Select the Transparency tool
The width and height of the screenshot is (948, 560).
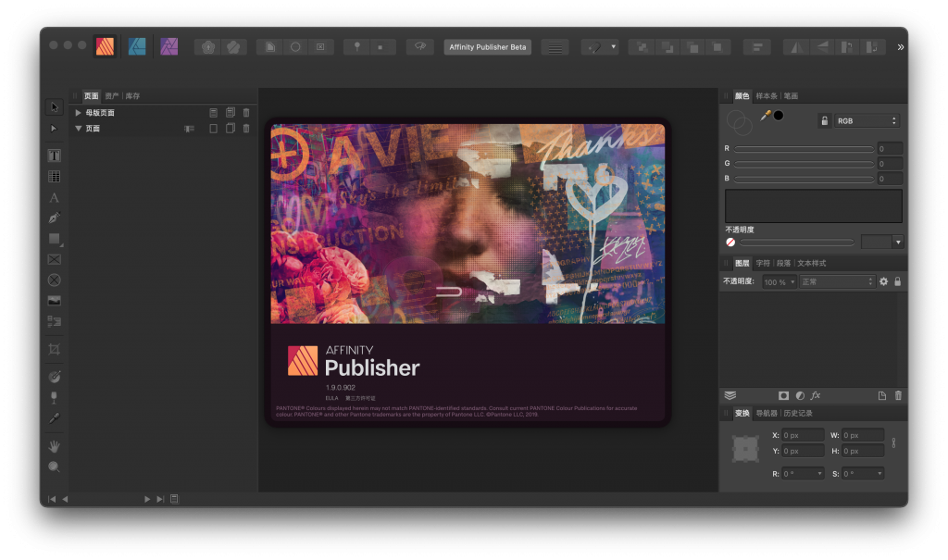coord(55,397)
